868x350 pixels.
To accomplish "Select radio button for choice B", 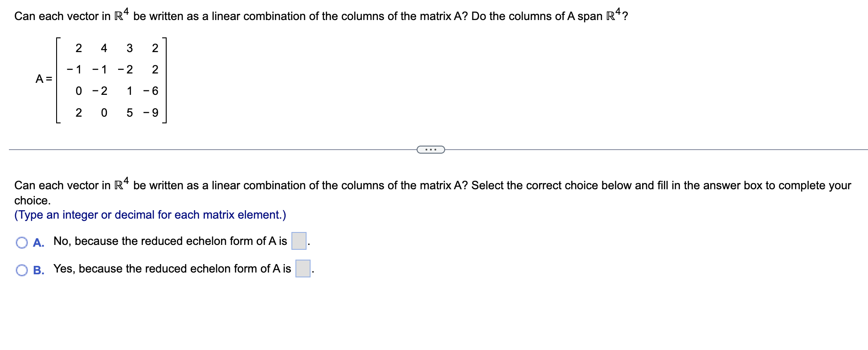I will coord(21,269).
